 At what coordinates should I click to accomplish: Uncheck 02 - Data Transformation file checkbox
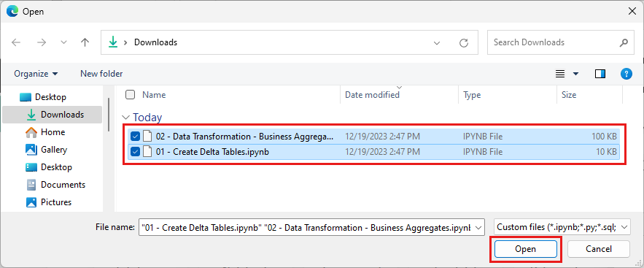tap(135, 137)
